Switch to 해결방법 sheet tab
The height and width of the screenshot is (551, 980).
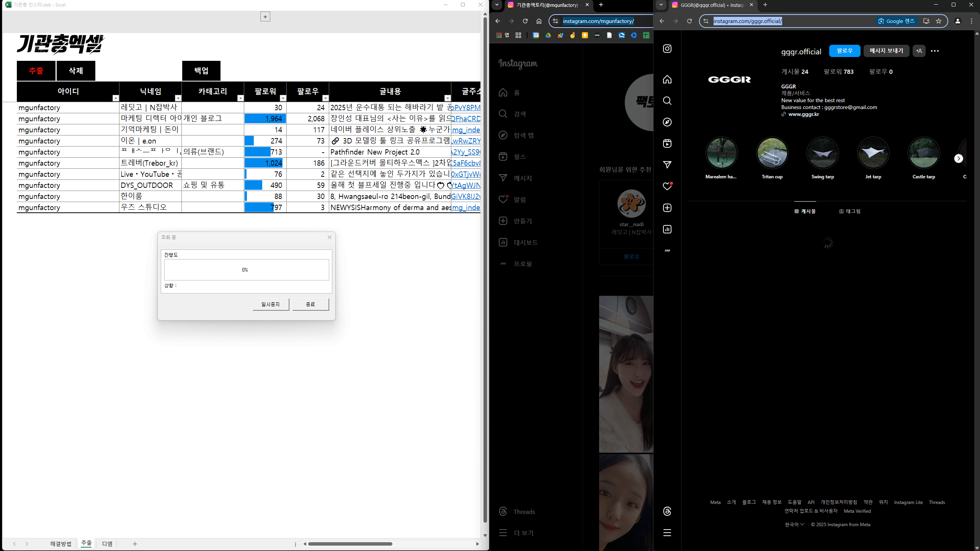coord(61,544)
